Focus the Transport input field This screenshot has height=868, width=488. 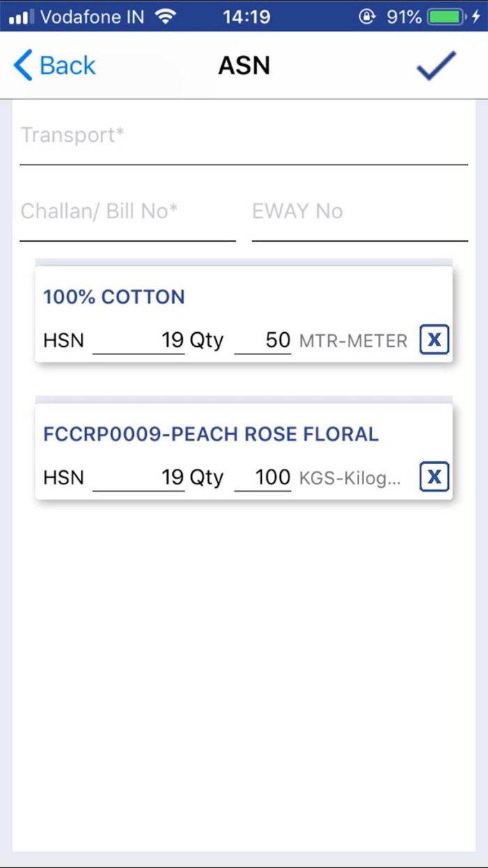click(x=243, y=136)
